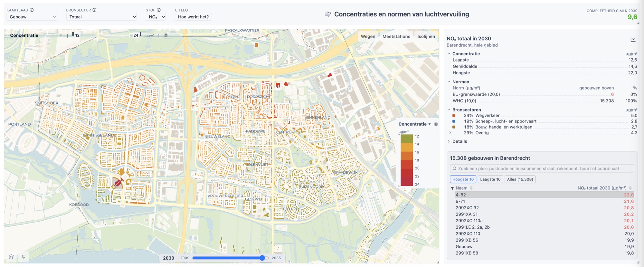Toggle the Wegen map overlay
Screen dimensions: 644x267
point(368,36)
